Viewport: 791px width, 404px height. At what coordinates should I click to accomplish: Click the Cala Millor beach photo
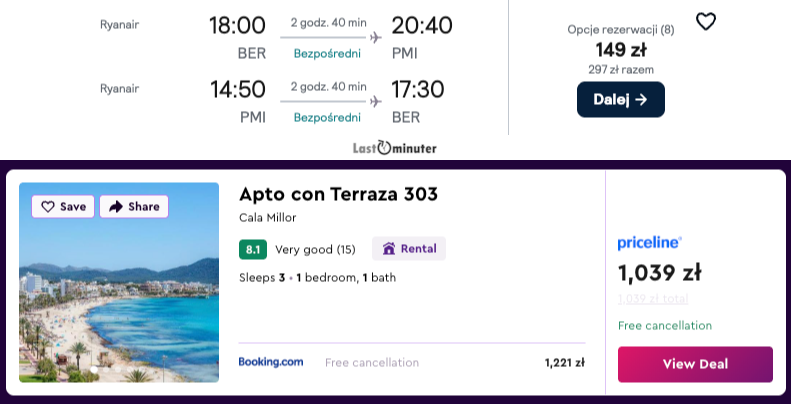(118, 300)
